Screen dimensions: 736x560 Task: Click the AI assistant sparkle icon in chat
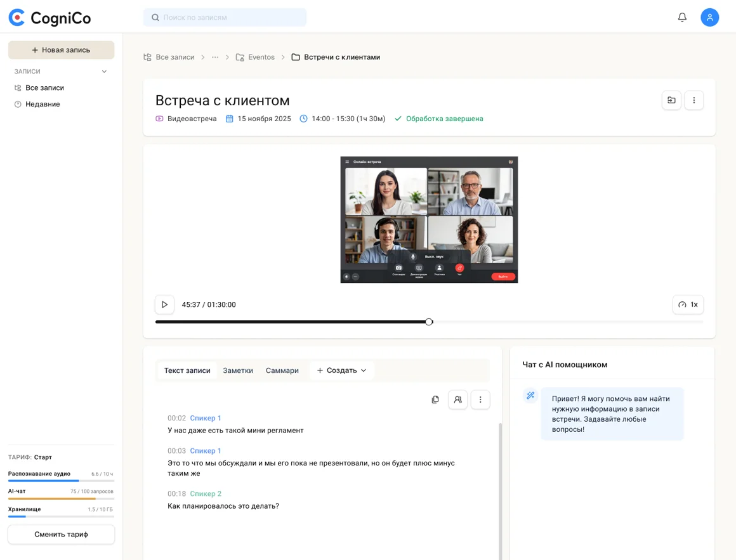click(530, 395)
